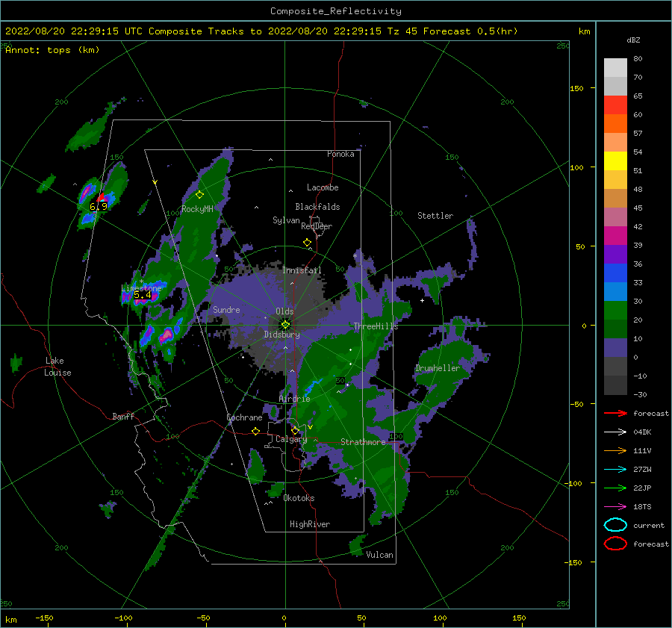Click the Vulcan label
The image size is (672, 628).
379,555
